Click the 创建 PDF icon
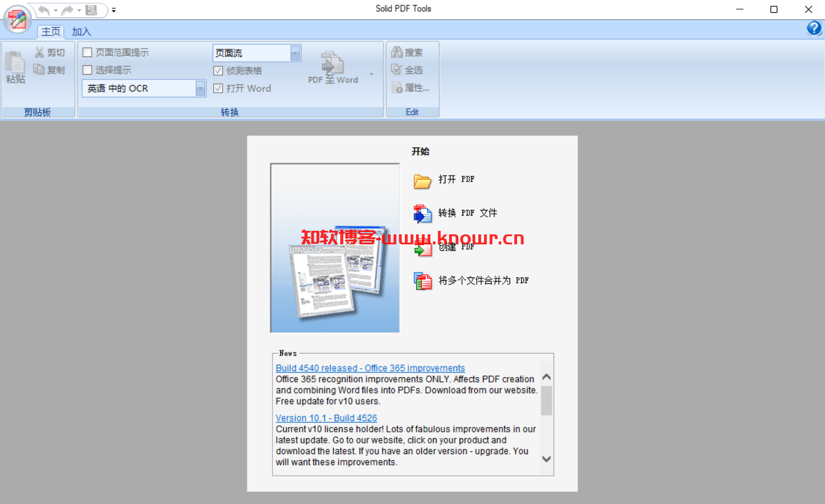The height and width of the screenshot is (504, 825). point(422,248)
